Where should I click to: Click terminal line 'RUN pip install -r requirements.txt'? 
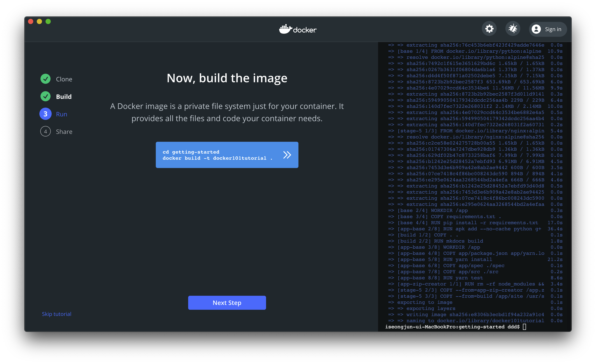pos(475,223)
